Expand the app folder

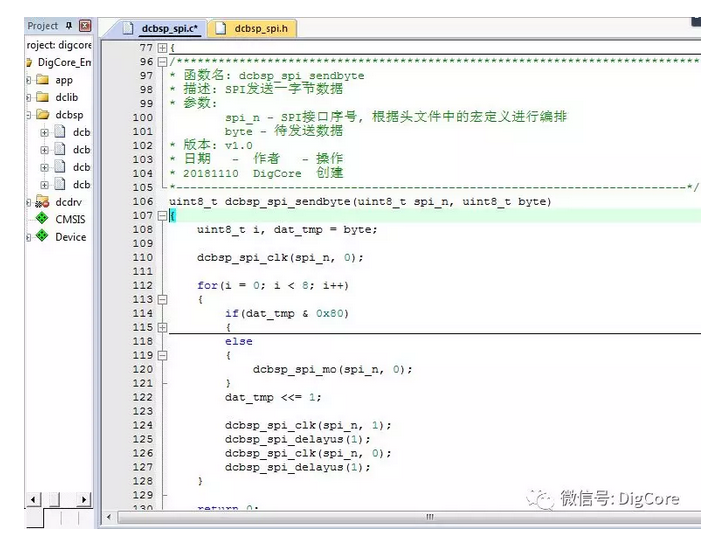coord(29,80)
